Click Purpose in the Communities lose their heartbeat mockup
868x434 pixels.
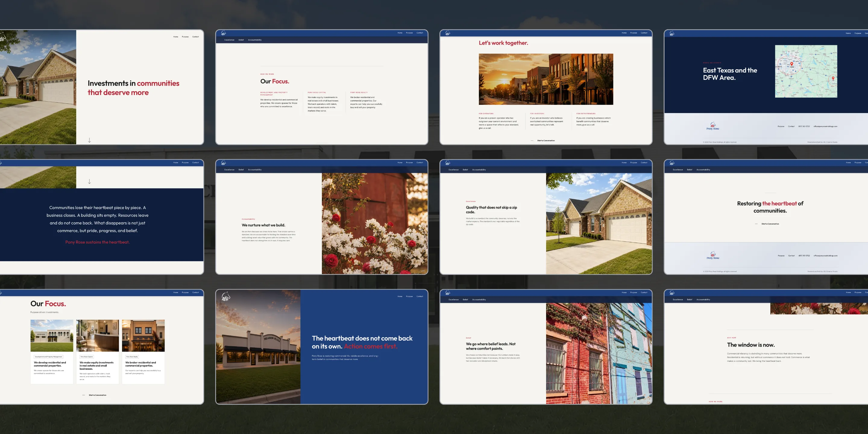[x=185, y=162]
